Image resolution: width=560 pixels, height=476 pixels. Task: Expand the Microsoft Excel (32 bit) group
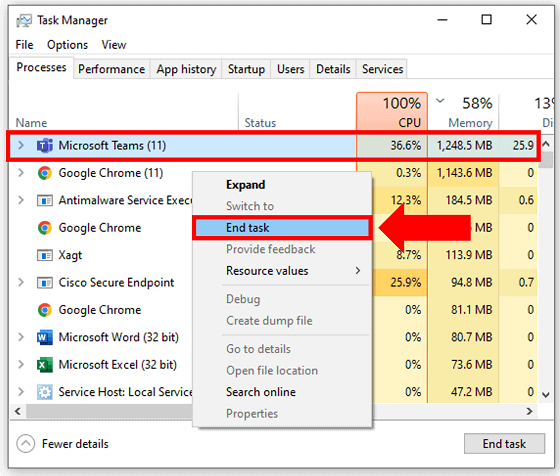pos(21,365)
